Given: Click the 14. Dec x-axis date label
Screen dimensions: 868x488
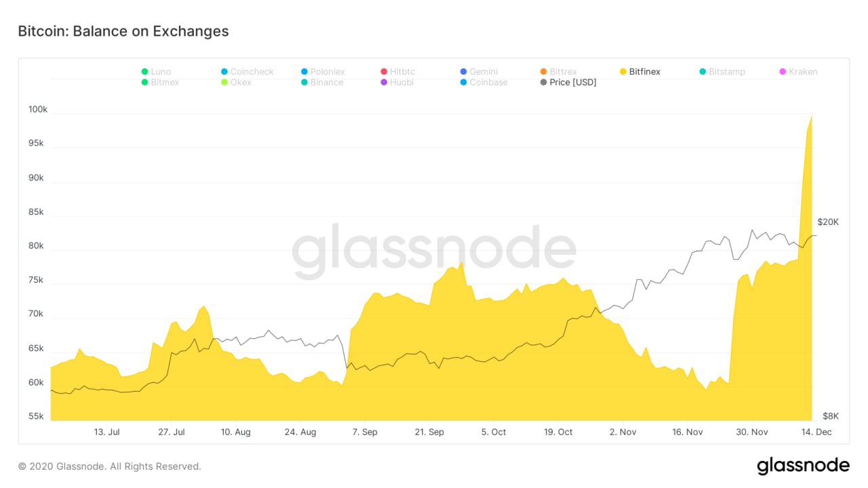Looking at the screenshot, I should (816, 432).
